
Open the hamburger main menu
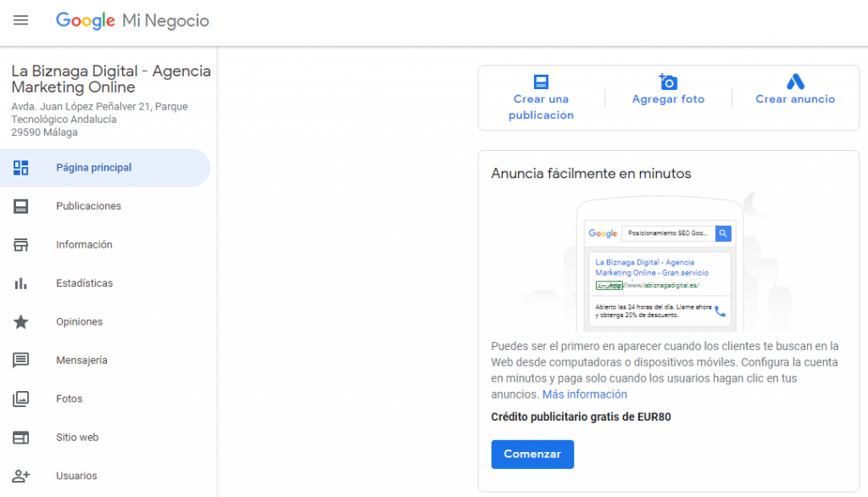pos(20,20)
